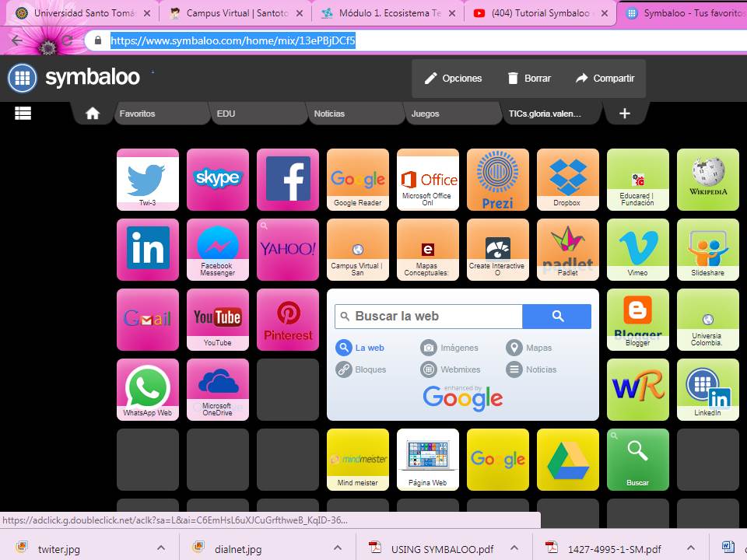
Task: Open the green Buscar tile
Action: coord(638,460)
